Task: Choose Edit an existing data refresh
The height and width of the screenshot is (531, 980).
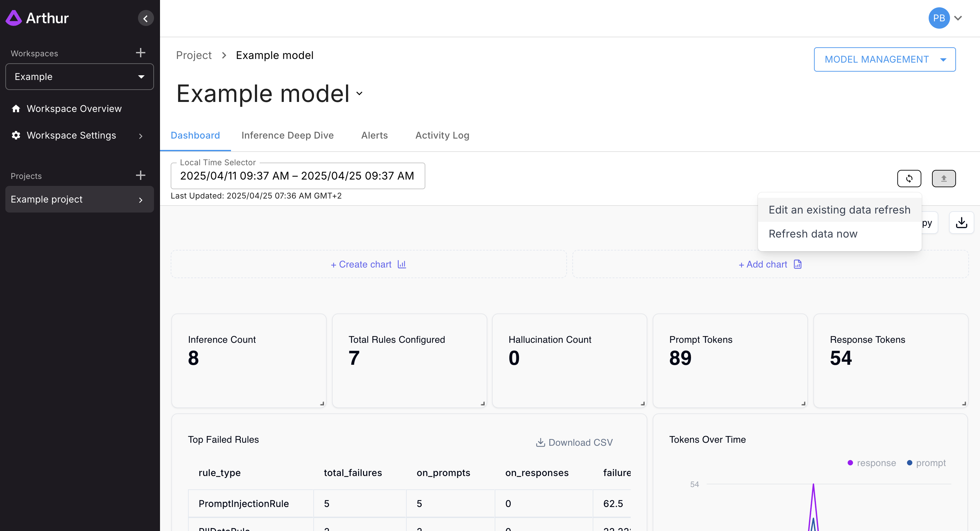Action: [839, 210]
